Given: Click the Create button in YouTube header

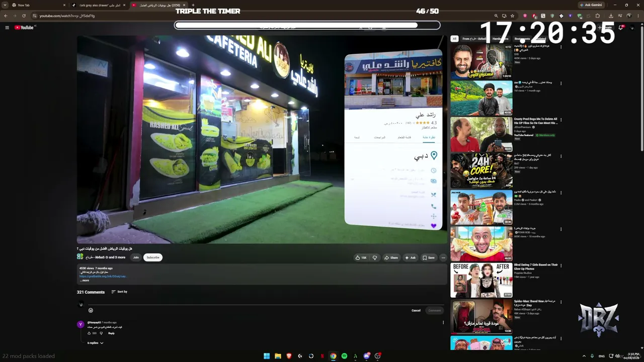Looking at the screenshot, I should click(605, 28).
